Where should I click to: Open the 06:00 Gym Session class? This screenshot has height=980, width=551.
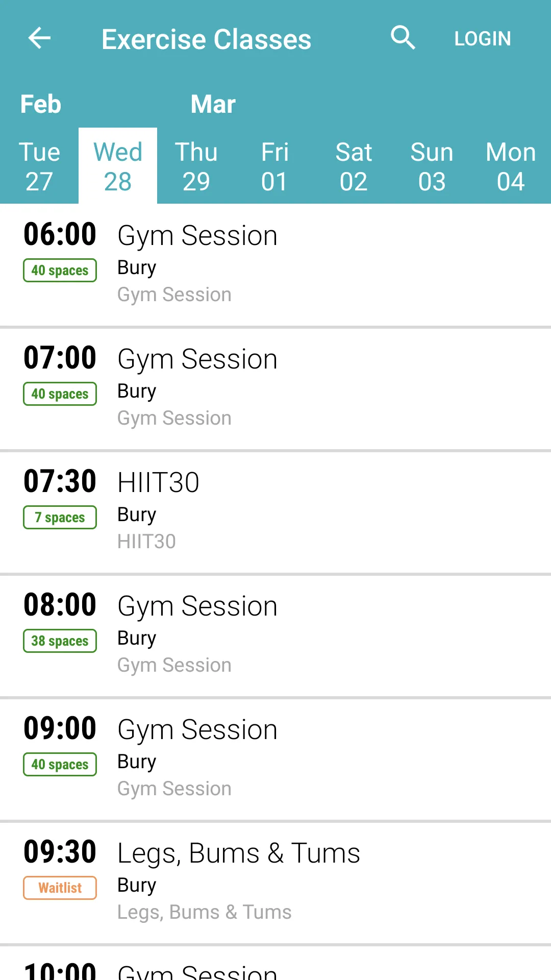coord(275,264)
